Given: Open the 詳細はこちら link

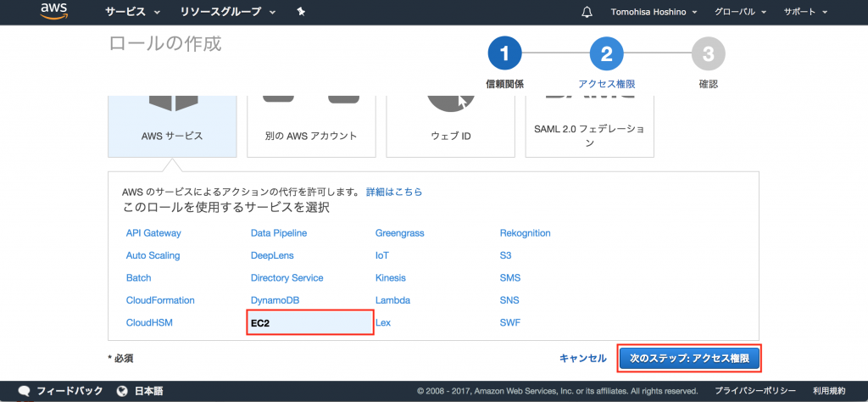Looking at the screenshot, I should [394, 193].
